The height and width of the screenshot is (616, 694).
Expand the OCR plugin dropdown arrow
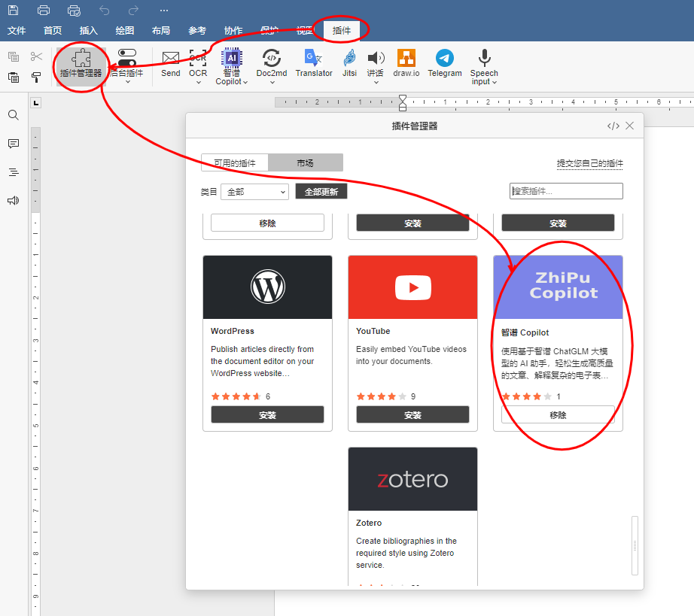(x=198, y=82)
